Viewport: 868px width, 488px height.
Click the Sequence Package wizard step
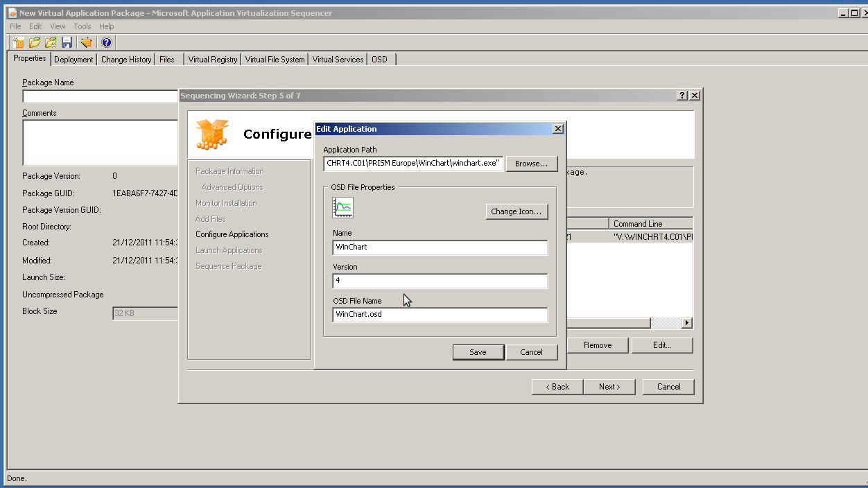229,266
